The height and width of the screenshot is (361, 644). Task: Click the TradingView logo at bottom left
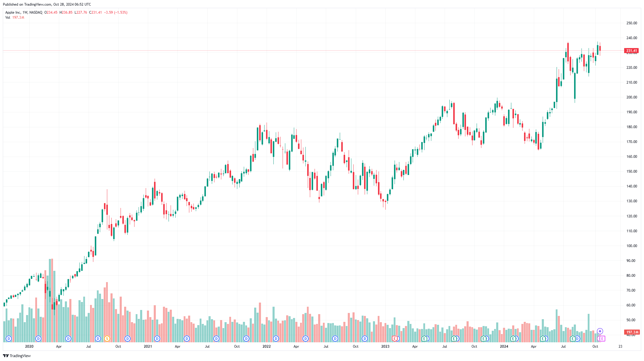(17, 356)
